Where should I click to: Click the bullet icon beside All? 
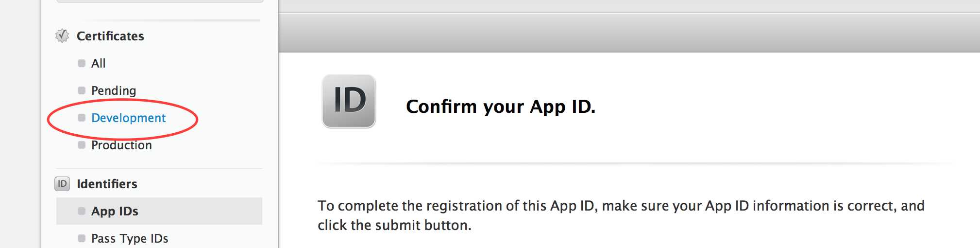(x=82, y=63)
